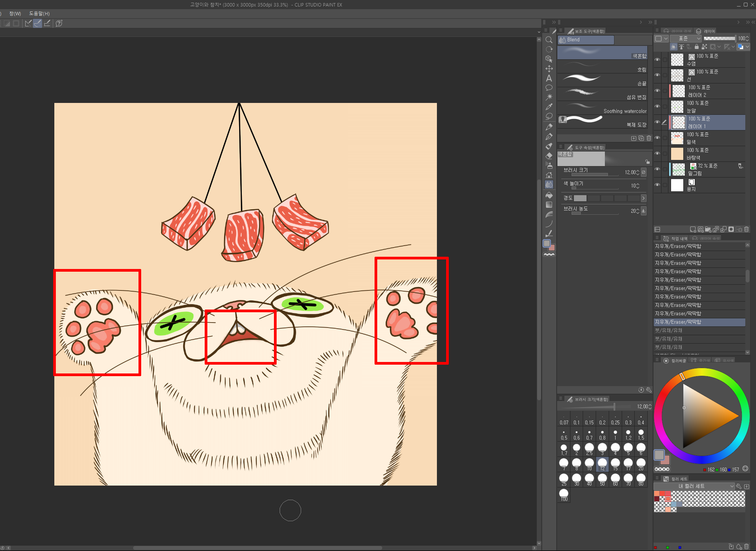Select the Eyedropper tool
The height and width of the screenshot is (551, 756).
click(x=549, y=107)
